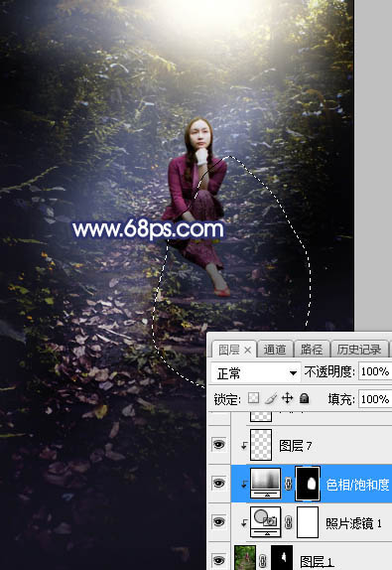Hide the 图层 7 layer
The image size is (392, 570).
(x=218, y=445)
